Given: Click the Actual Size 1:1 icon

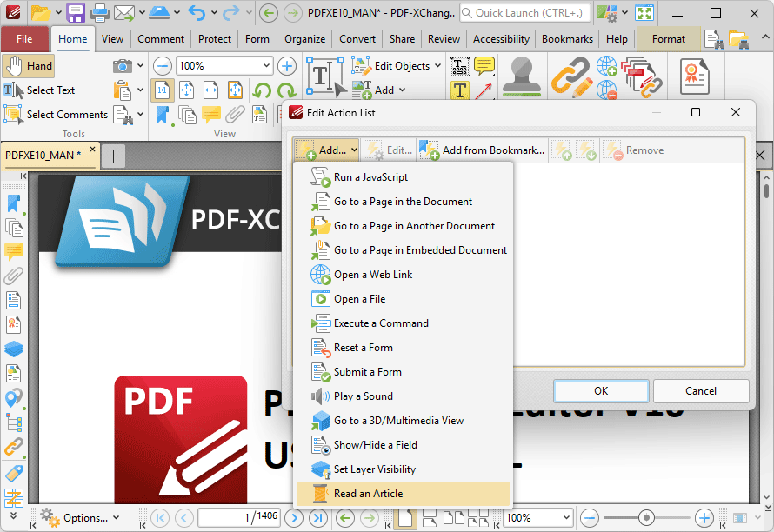Looking at the screenshot, I should 162,90.
